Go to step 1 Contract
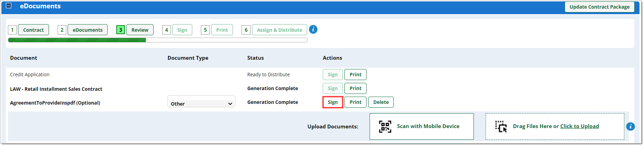644x146 pixels. (x=33, y=30)
